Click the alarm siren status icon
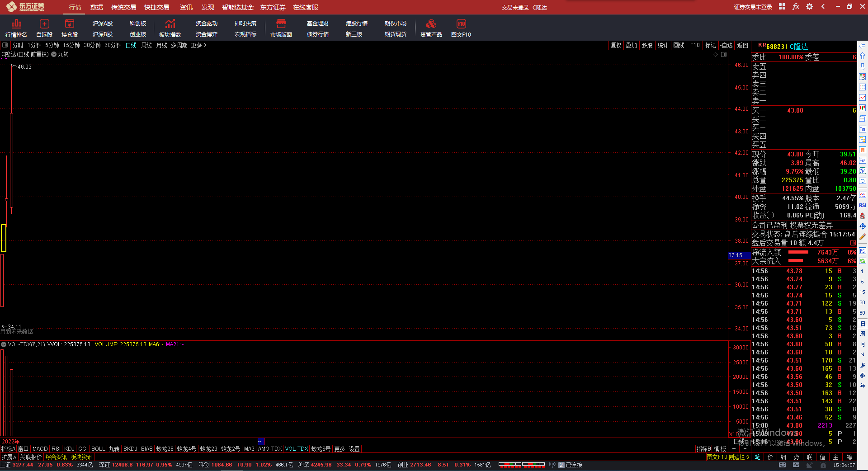Screen dimensions: 868x471 click(x=823, y=465)
